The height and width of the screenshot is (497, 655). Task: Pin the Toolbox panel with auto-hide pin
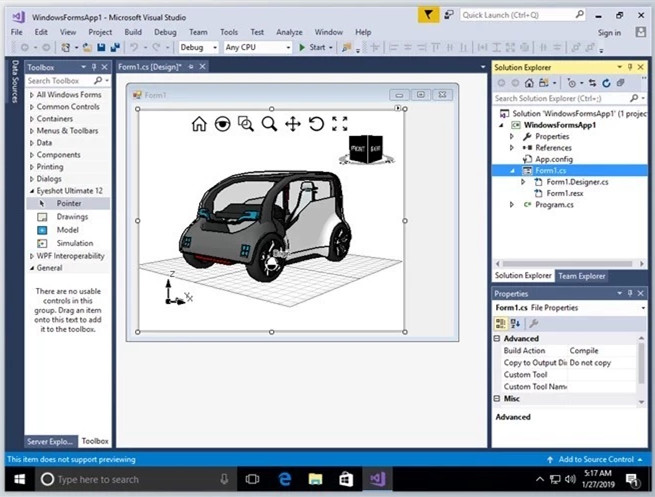[94, 67]
